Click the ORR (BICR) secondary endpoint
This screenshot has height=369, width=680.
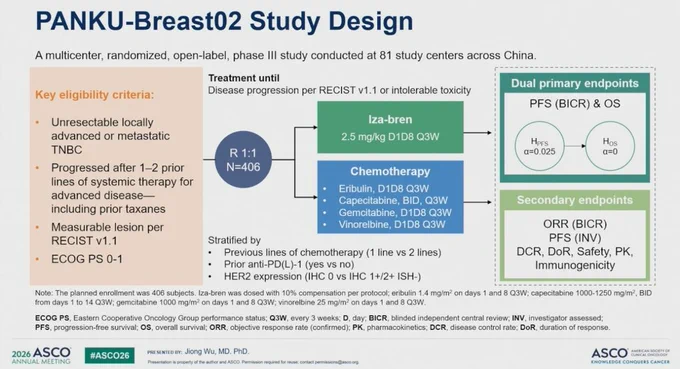[x=575, y=224]
